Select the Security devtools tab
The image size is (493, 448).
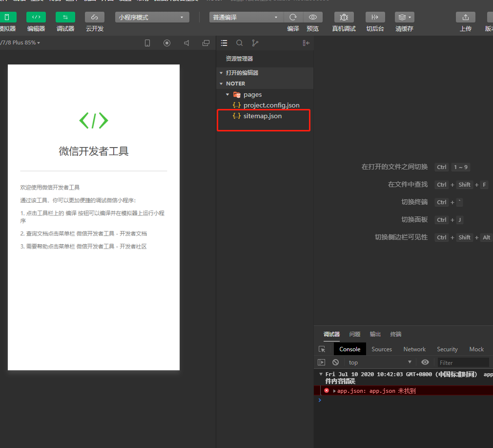tap(447, 349)
